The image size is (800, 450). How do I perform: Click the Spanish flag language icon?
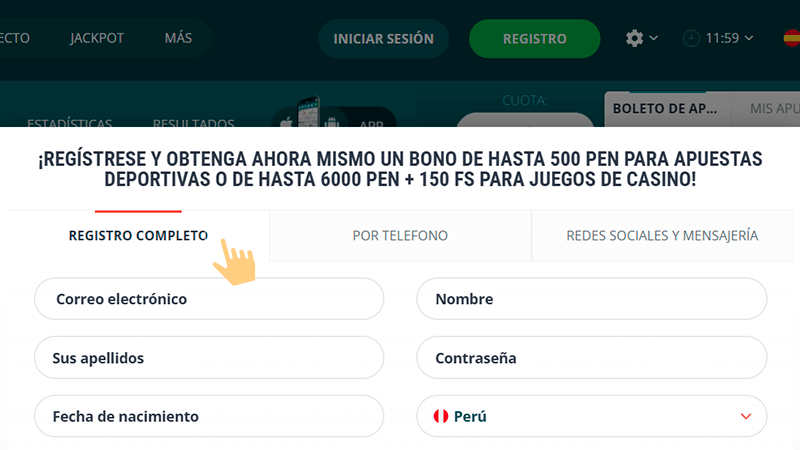pyautogui.click(x=791, y=39)
